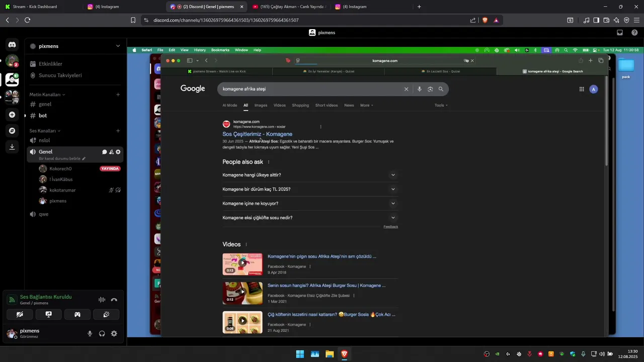The image size is (644, 362).
Task: Open chat of Genel voice channel
Action: (x=105, y=152)
